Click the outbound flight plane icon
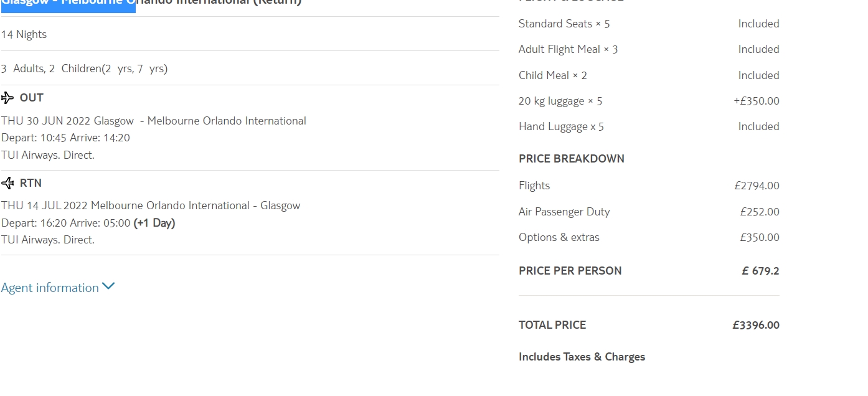 tap(7, 98)
